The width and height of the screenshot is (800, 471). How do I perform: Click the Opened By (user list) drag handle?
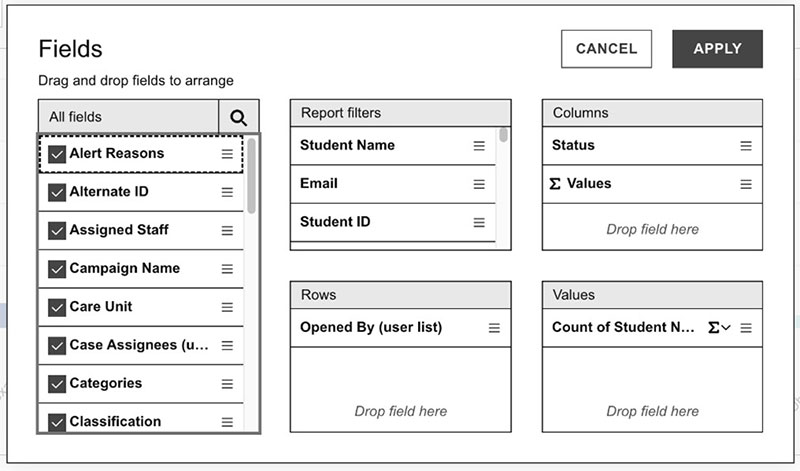coord(494,328)
